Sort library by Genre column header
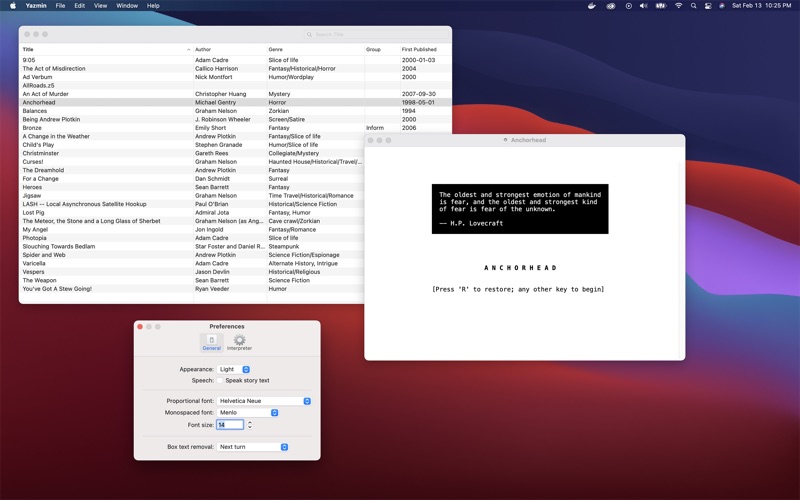 coord(315,49)
